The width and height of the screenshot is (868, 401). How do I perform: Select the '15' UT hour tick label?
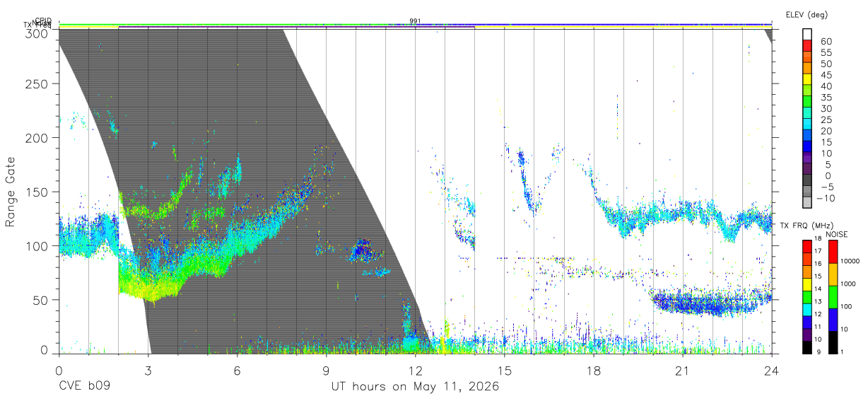point(505,370)
